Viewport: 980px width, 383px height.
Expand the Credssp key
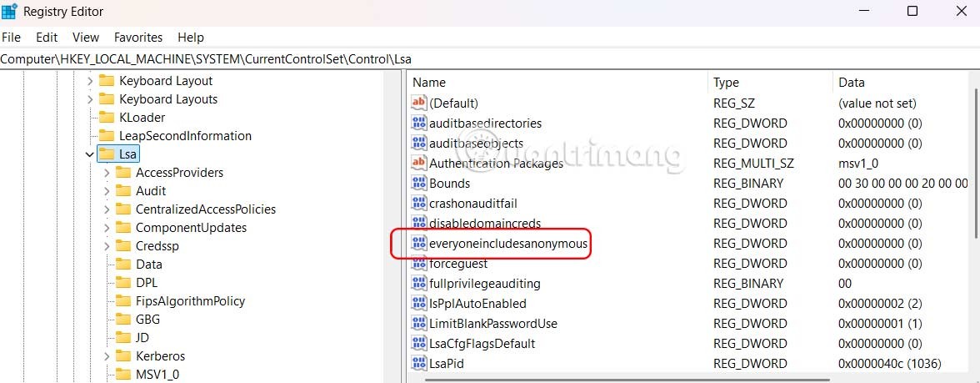107,246
